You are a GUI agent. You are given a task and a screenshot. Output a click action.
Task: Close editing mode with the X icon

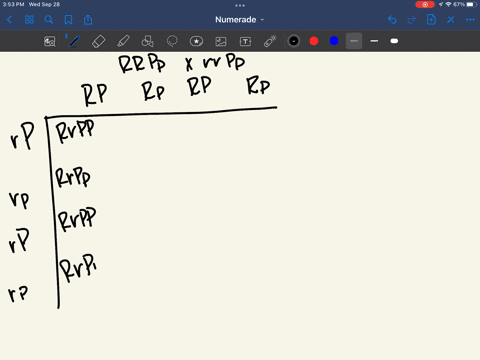point(451,20)
